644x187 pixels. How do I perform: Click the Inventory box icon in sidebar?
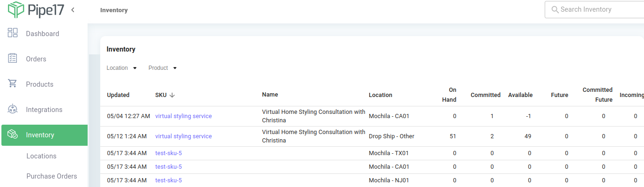click(x=13, y=135)
